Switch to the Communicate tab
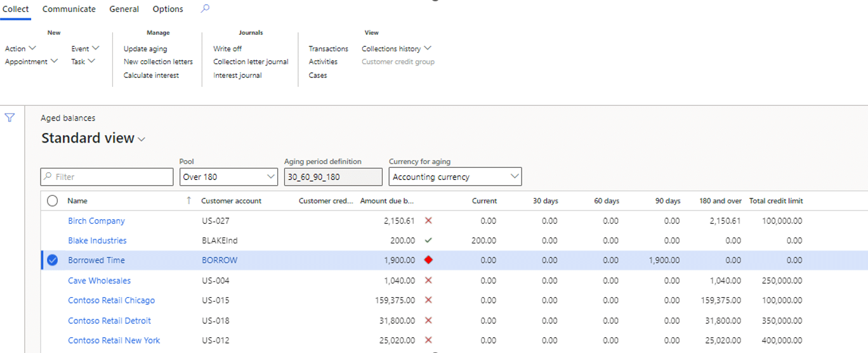Viewport: 868px width, 353px height. pos(69,9)
